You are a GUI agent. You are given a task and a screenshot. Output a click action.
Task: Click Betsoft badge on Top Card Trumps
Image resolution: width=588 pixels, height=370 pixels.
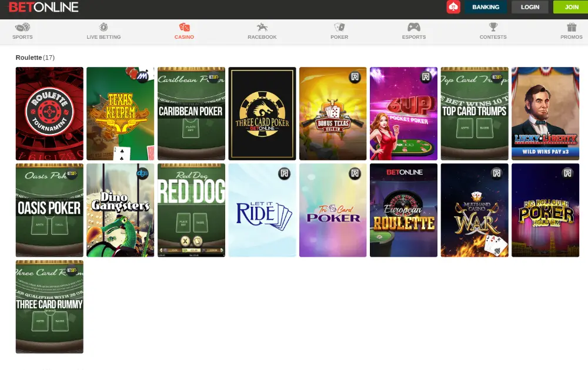tap(496, 77)
